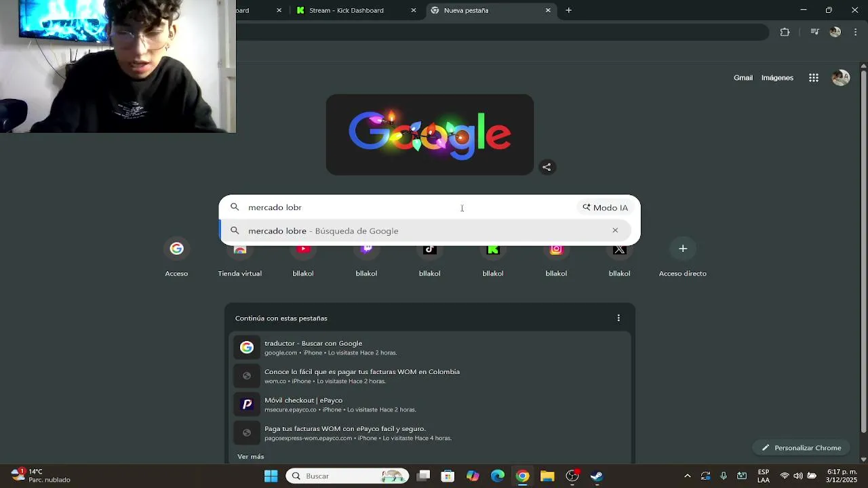Image resolution: width=868 pixels, height=488 pixels.
Task: Open the Imágenes link
Action: coord(777,78)
